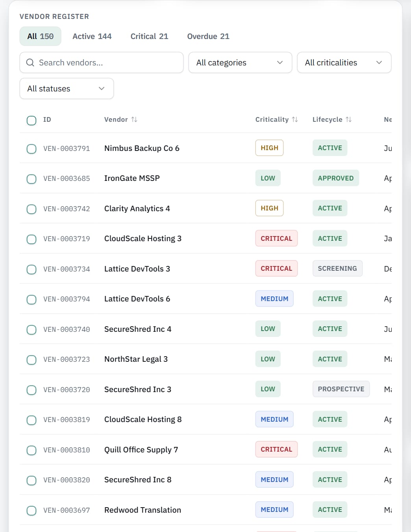Select checkbox for NorthStar Legal 3
Screen dimensions: 411x532
click(x=31, y=360)
